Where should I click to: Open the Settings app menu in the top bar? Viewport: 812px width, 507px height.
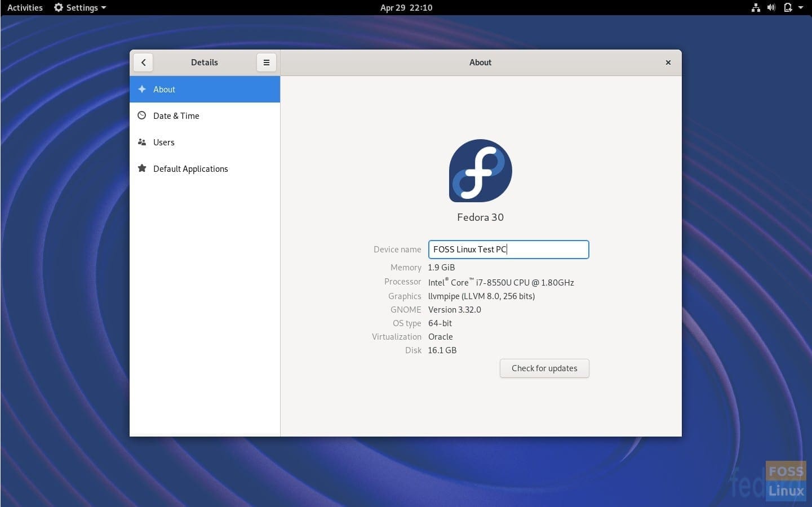pos(80,7)
